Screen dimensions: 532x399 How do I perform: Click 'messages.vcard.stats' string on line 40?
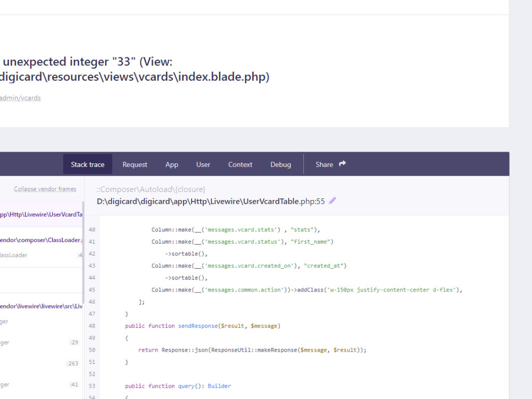[243, 230]
